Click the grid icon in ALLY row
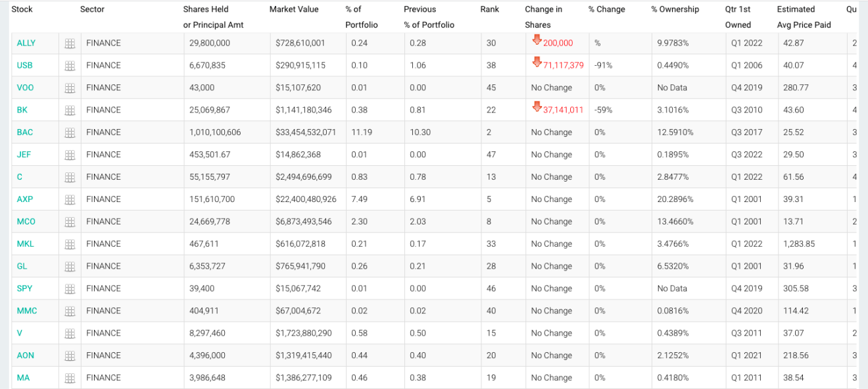Image resolution: width=868 pixels, height=389 pixels. point(70,43)
